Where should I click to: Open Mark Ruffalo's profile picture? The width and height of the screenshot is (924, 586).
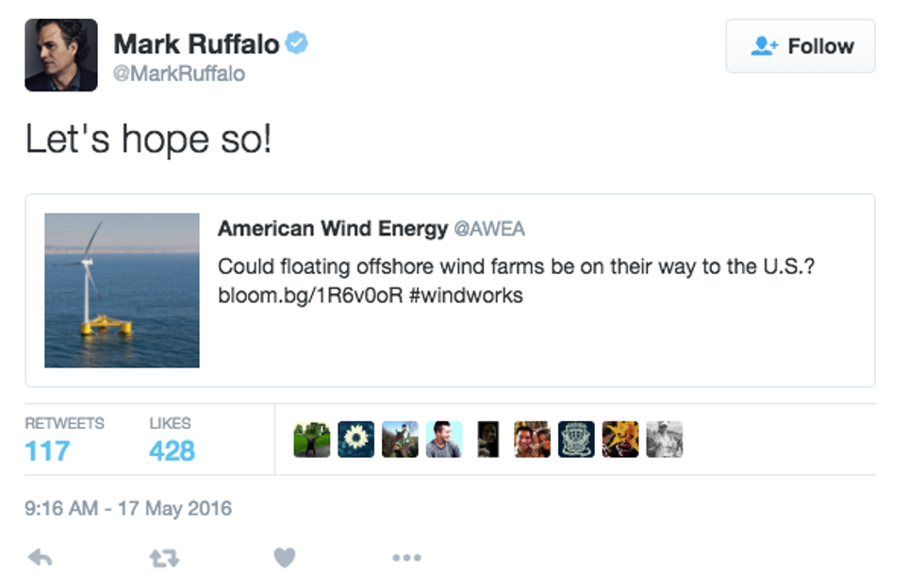[x=61, y=55]
